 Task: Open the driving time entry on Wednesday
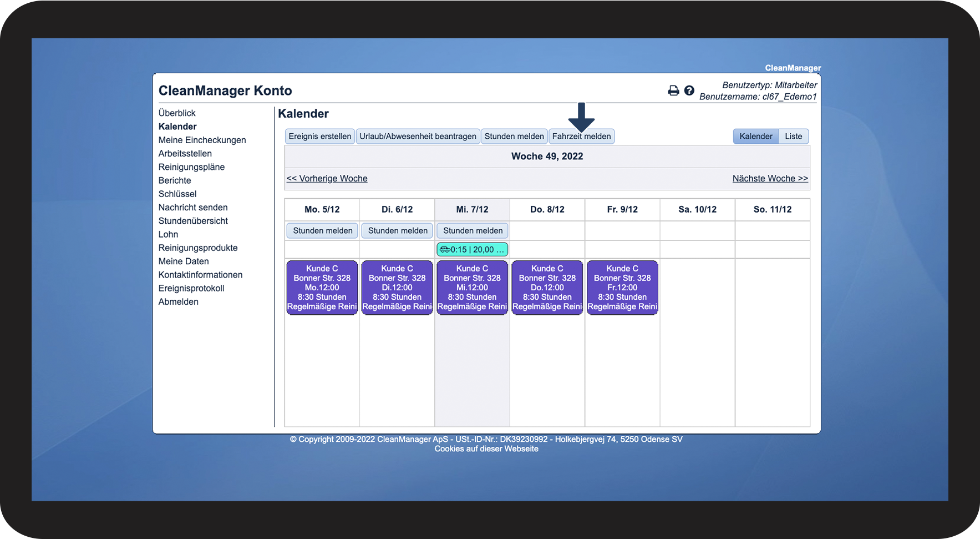(x=473, y=249)
